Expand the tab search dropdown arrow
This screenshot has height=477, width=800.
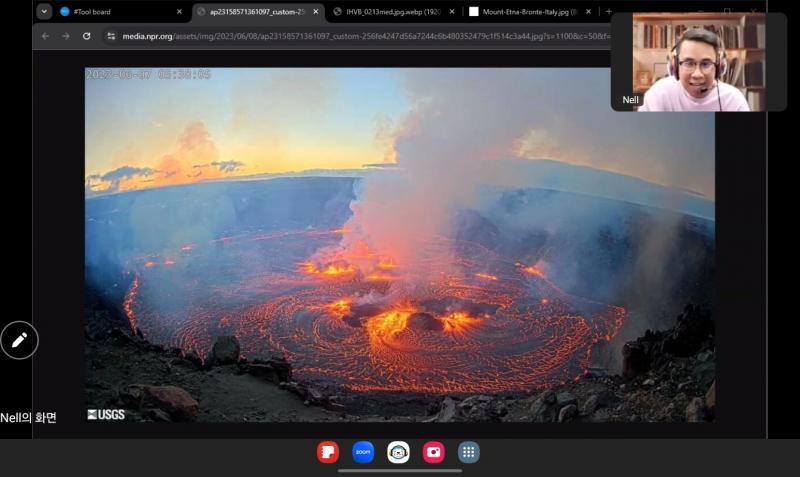tap(44, 12)
